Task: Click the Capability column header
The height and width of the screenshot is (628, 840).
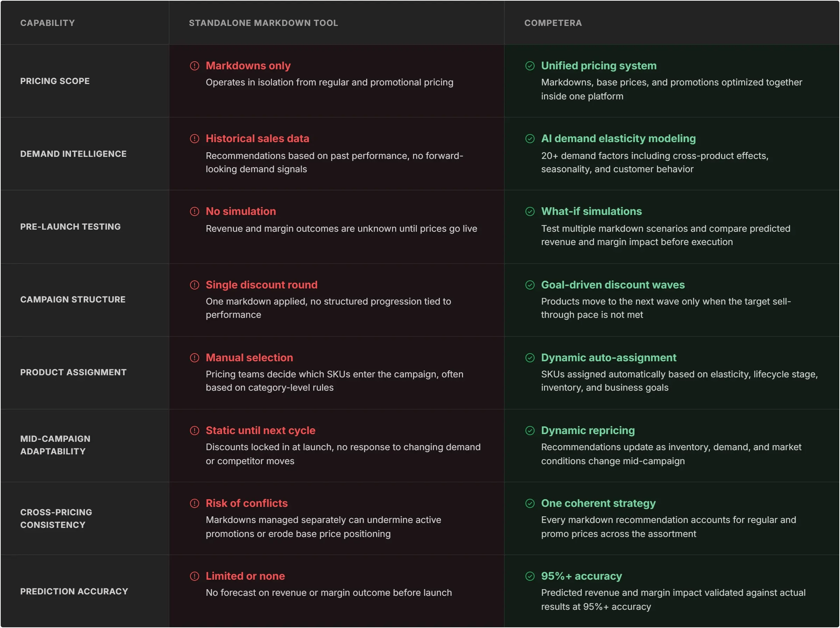Action: 48,23
